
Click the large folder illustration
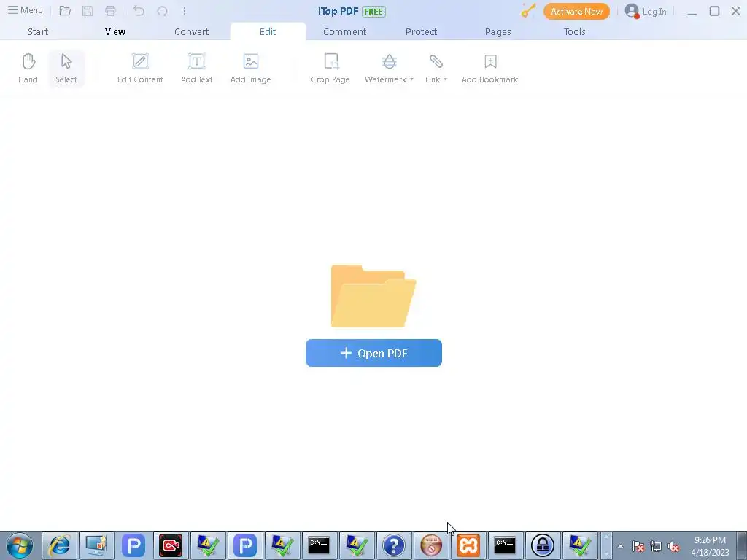click(373, 296)
